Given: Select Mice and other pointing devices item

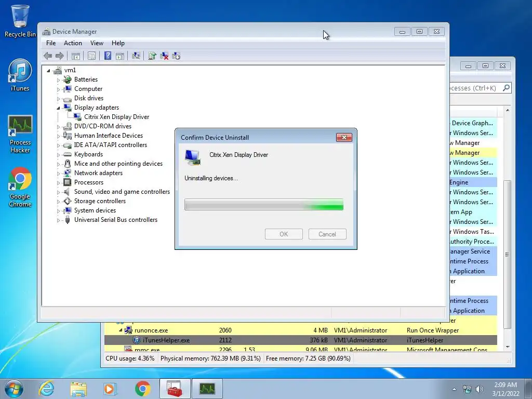Looking at the screenshot, I should tap(118, 164).
